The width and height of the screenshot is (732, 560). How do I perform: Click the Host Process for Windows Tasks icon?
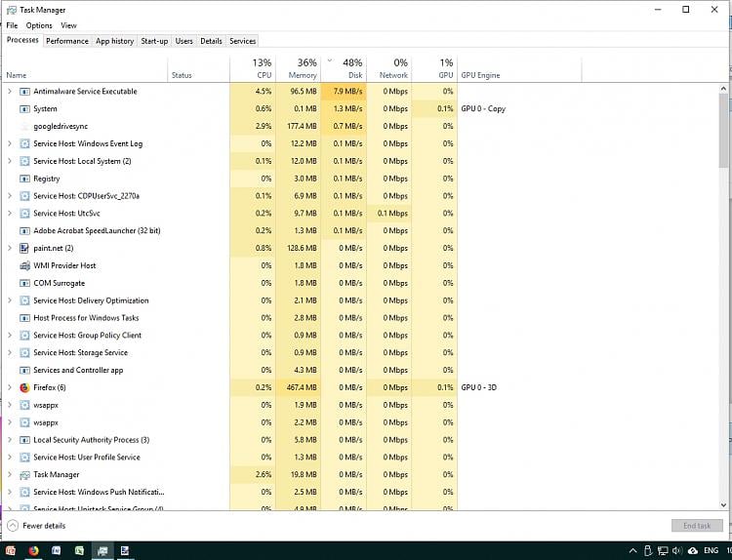24,318
